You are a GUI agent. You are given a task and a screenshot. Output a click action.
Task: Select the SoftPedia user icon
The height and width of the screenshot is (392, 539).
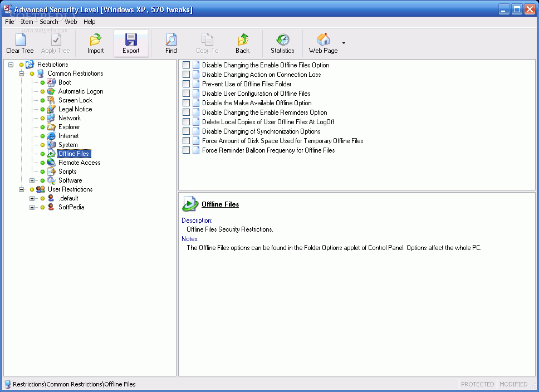tap(51, 207)
